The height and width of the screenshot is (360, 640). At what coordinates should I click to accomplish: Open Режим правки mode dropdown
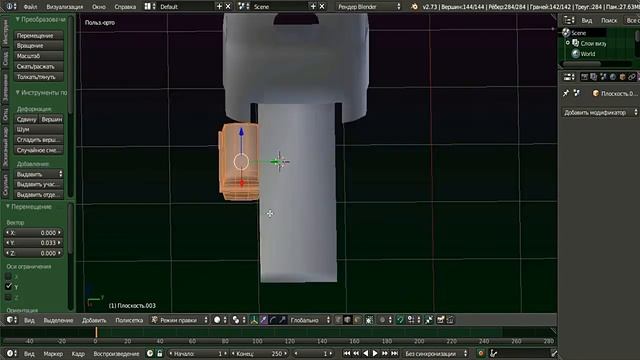point(180,320)
